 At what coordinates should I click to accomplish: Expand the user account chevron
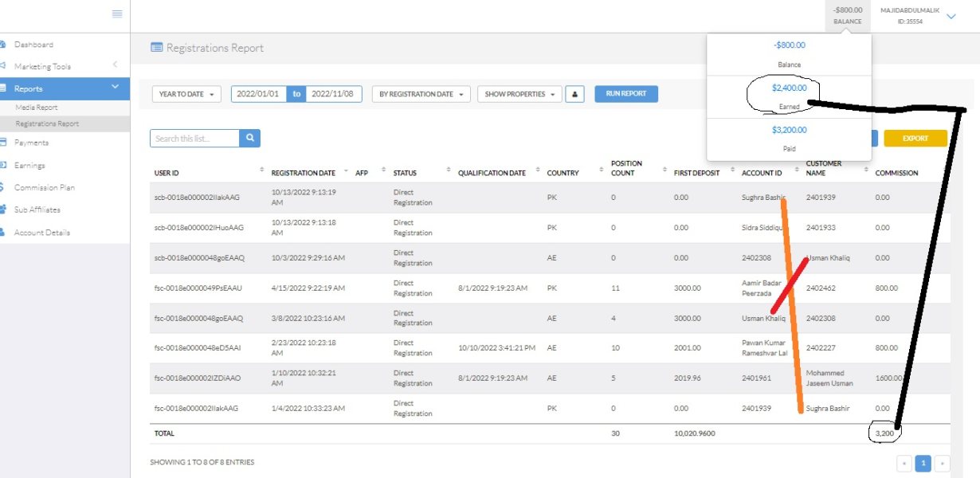(951, 16)
